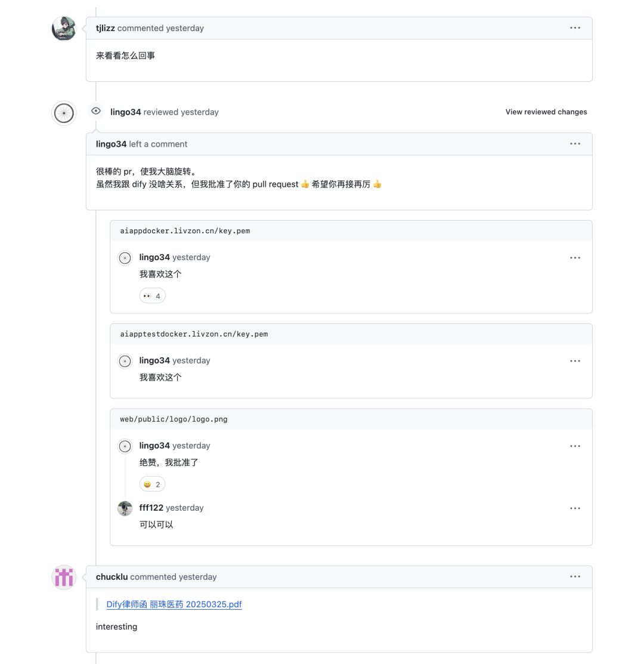The width and height of the screenshot is (644, 664).
Task: Click lingo34's small avatar under logo.png
Action: [125, 446]
